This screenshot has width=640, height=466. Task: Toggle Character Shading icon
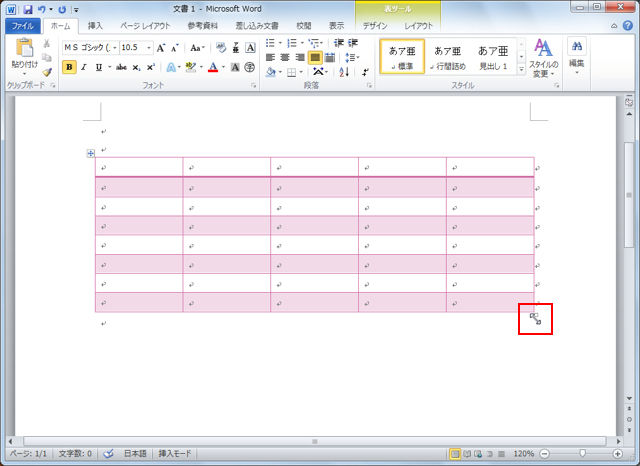235,67
